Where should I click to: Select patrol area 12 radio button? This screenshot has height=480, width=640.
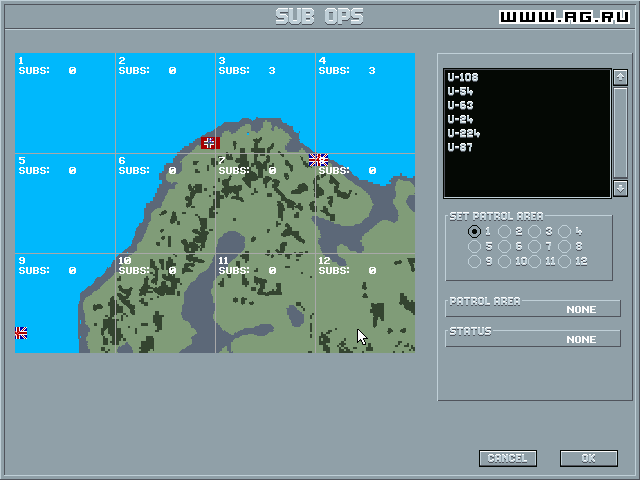[564, 261]
